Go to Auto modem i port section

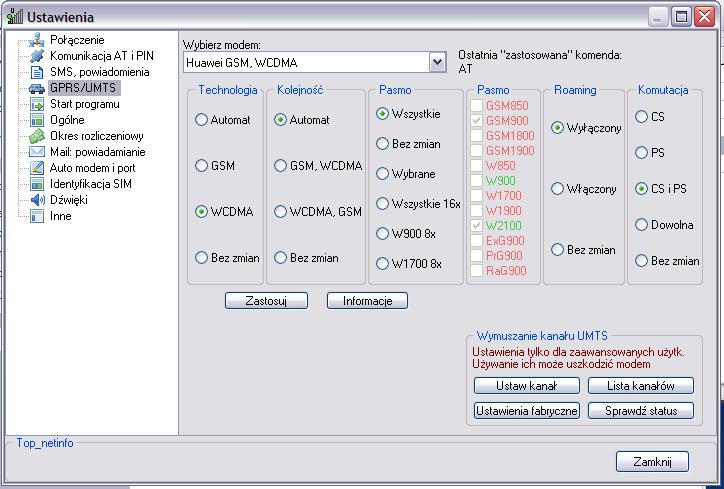[x=92, y=168]
